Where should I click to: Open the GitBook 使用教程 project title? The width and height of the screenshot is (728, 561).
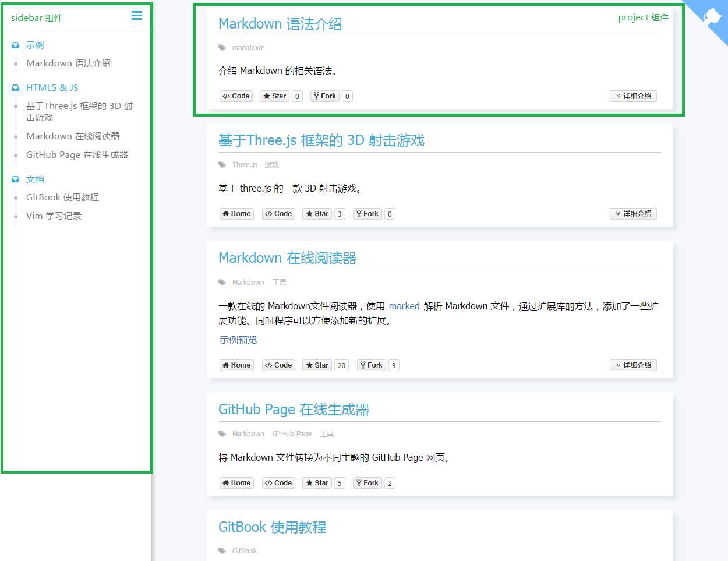273,527
